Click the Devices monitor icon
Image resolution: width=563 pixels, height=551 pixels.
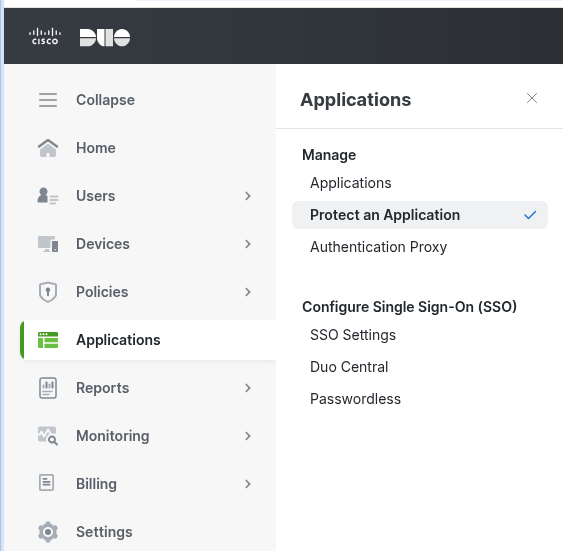coord(48,244)
